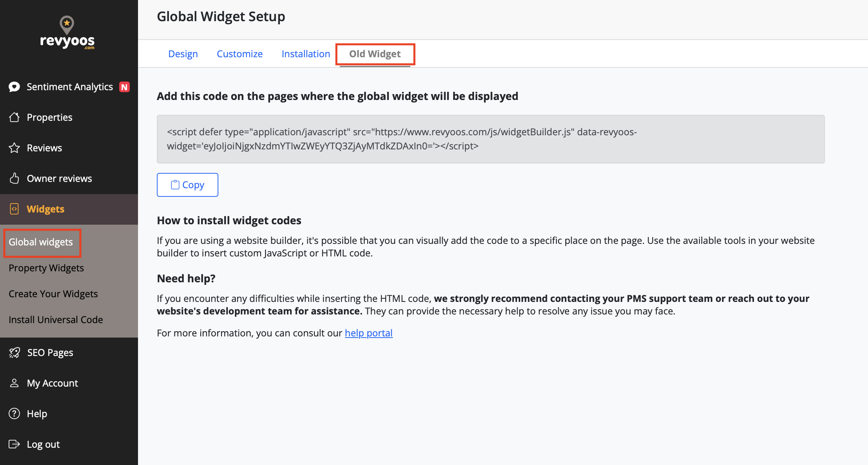Click inside the widget script code box
The image size is (868, 465).
coord(490,139)
